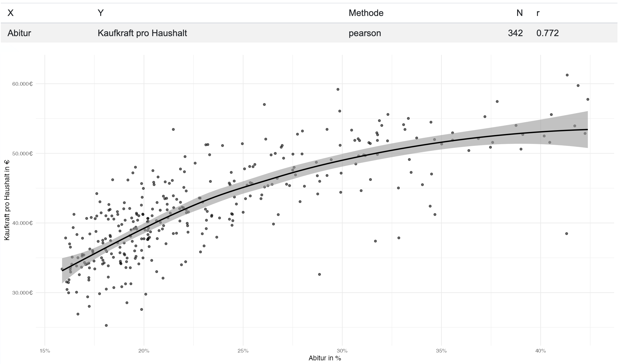Viewport: 620px width, 364px height.
Task: Click the Abitur in % axis title
Action: click(x=325, y=358)
